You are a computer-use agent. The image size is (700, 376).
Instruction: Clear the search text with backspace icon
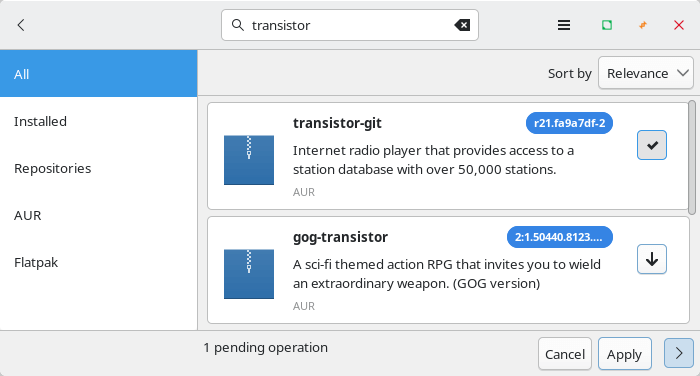pos(462,25)
